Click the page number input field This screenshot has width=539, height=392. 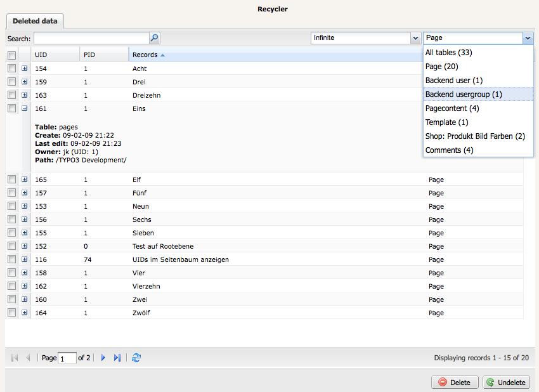67,358
